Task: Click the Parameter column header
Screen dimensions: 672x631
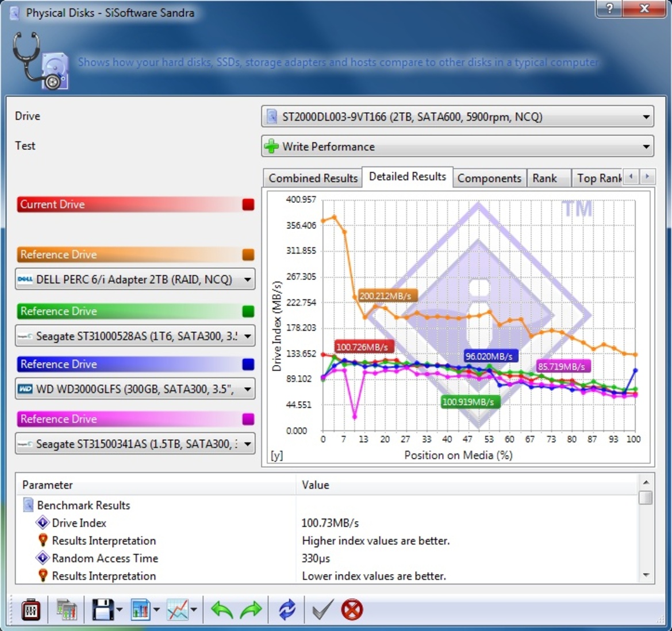Action: [156, 485]
